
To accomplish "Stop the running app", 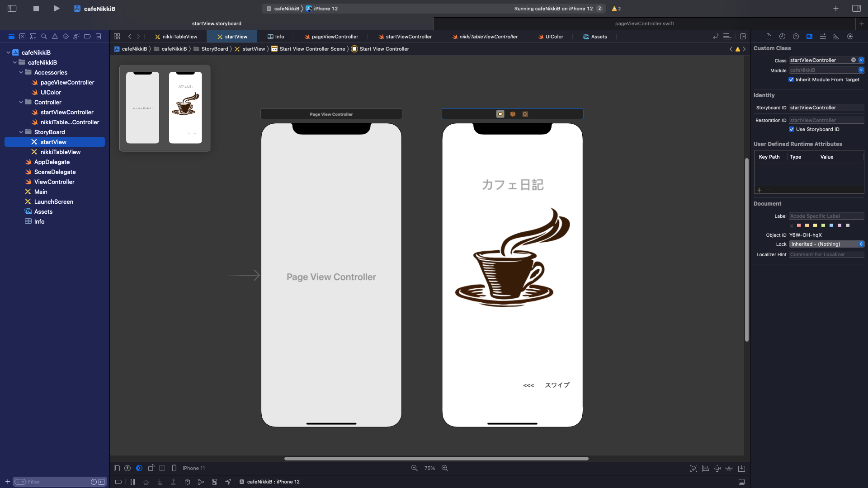I will coord(36,9).
